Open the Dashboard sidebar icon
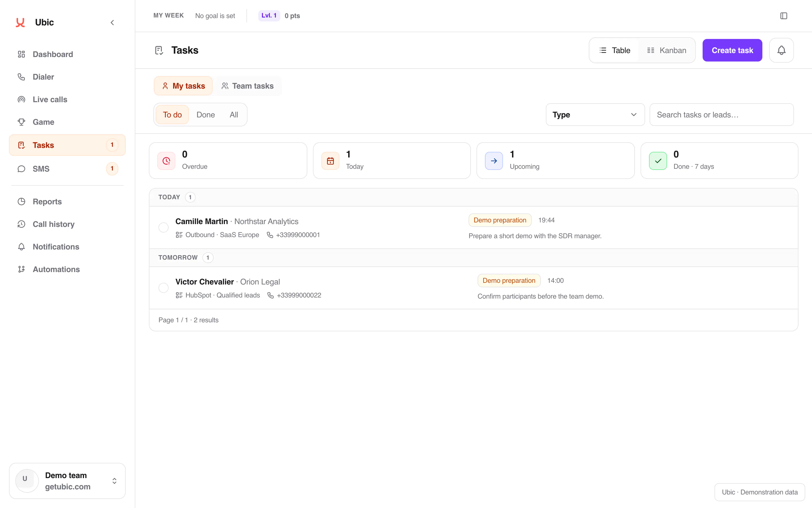The width and height of the screenshot is (812, 508). tap(21, 54)
